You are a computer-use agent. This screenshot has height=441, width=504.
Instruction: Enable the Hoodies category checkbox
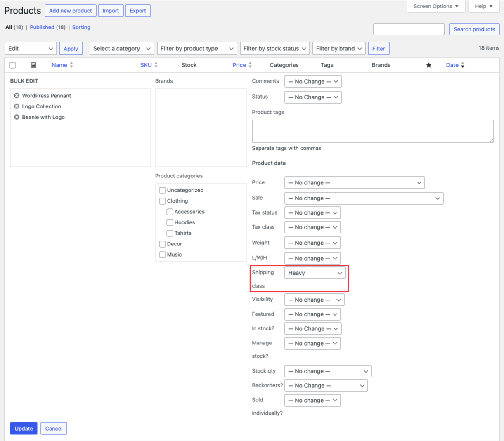click(170, 222)
